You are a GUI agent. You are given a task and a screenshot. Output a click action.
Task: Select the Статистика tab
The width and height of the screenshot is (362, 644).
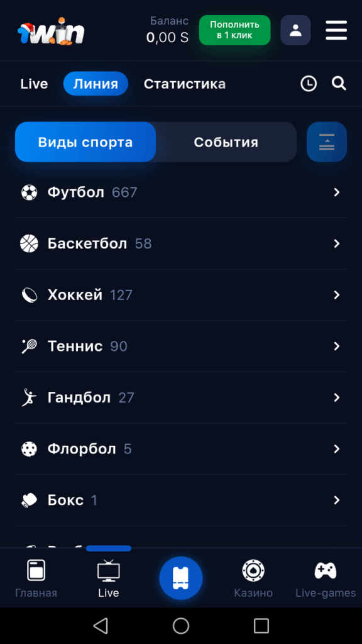(x=185, y=84)
